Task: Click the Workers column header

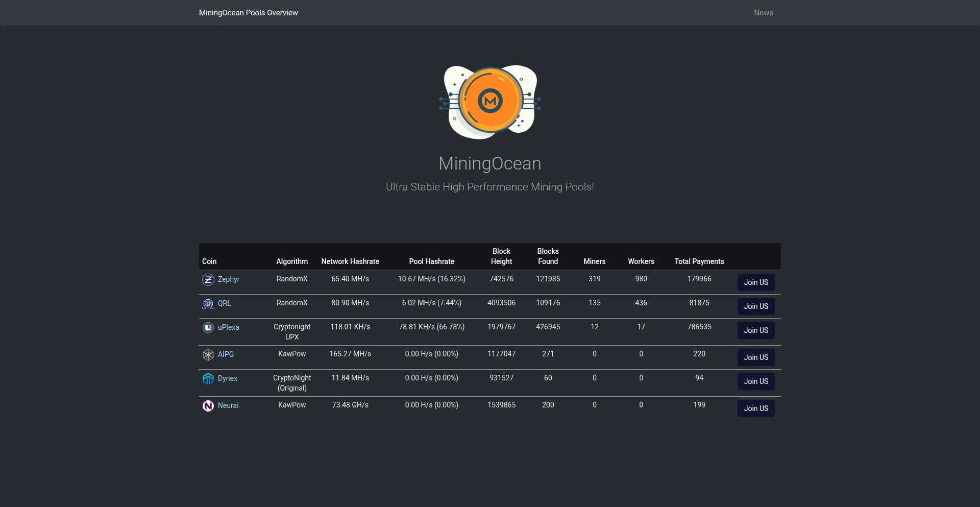Action: pyautogui.click(x=641, y=261)
